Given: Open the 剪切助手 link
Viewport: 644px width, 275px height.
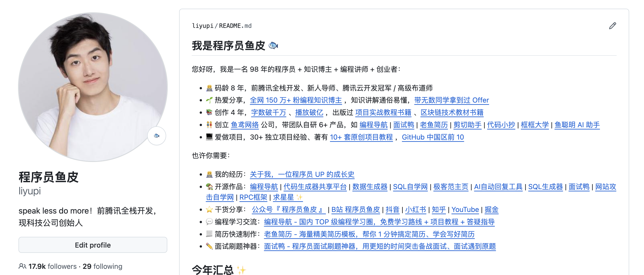Looking at the screenshot, I should point(467,125).
